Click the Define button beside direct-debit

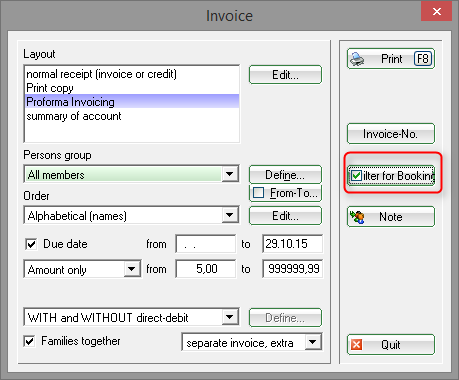285,318
